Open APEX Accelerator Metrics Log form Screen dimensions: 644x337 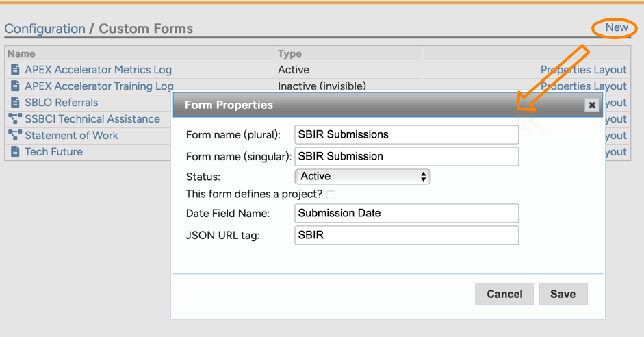click(98, 70)
